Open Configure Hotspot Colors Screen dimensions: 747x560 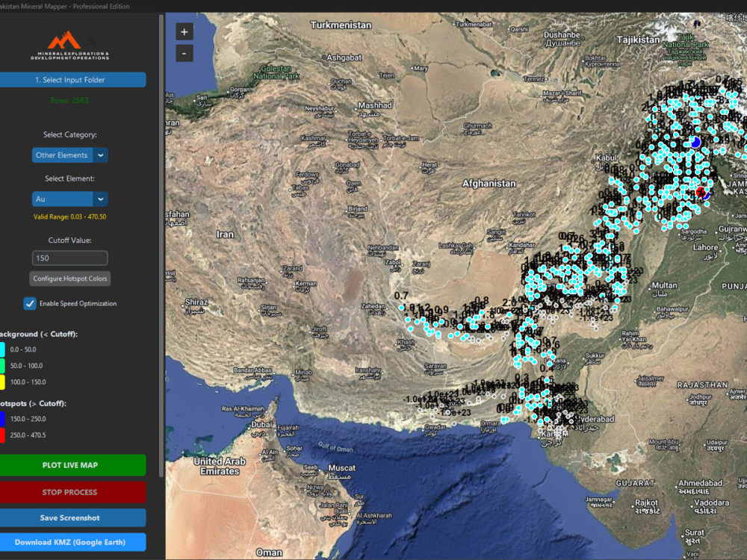pos(70,279)
